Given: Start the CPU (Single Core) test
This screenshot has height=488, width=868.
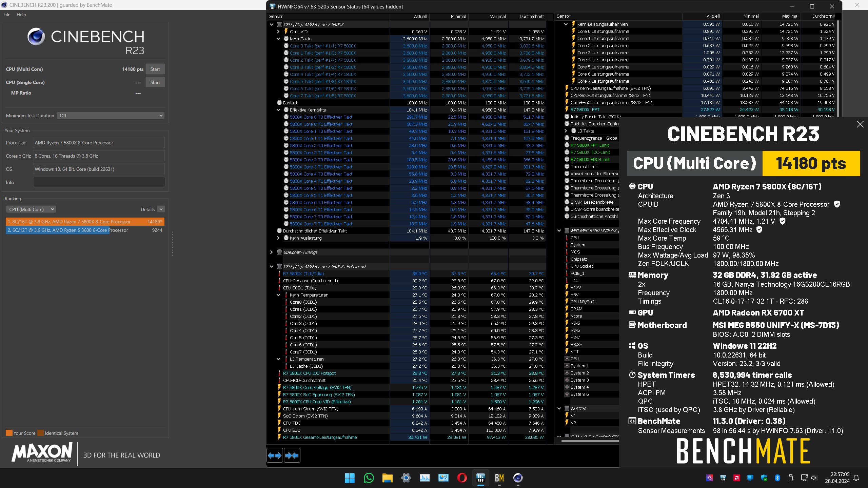Looking at the screenshot, I should pyautogui.click(x=155, y=82).
